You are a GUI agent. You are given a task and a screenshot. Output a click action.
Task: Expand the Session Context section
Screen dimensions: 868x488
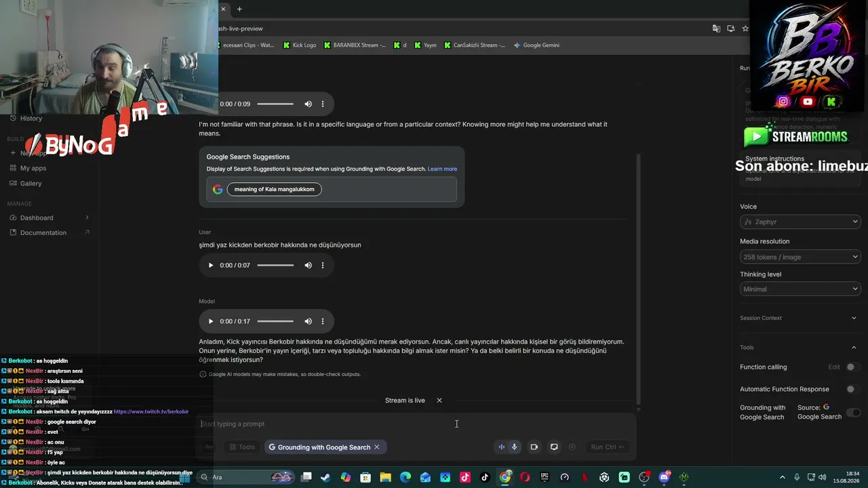point(800,318)
